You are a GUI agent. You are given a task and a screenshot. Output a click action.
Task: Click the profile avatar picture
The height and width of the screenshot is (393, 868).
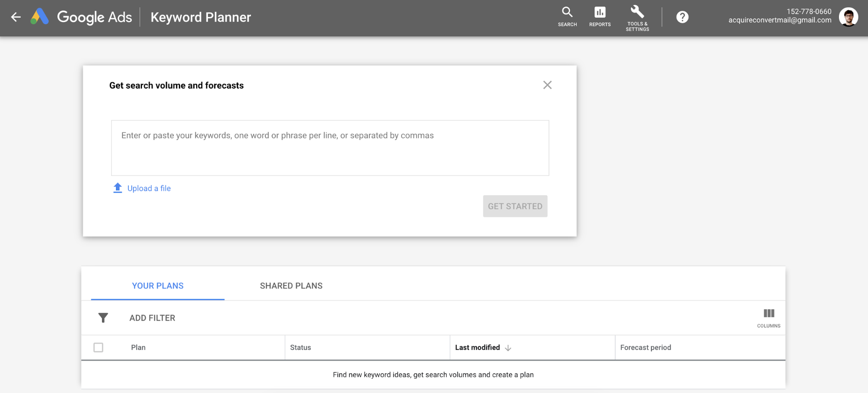[x=848, y=17]
